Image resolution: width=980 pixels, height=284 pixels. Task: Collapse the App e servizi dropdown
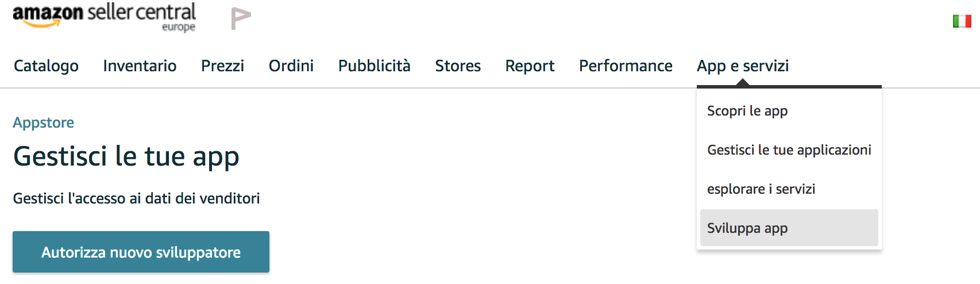743,66
